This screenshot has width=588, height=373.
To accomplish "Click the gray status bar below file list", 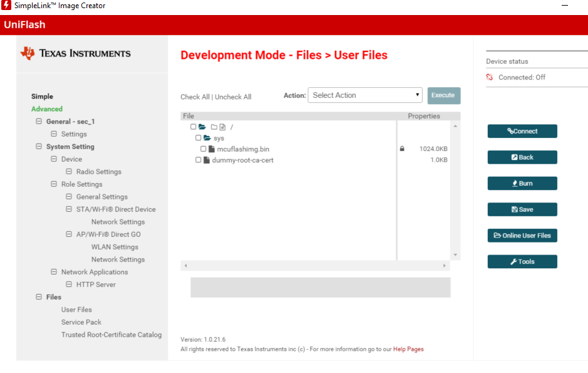I will pyautogui.click(x=320, y=288).
